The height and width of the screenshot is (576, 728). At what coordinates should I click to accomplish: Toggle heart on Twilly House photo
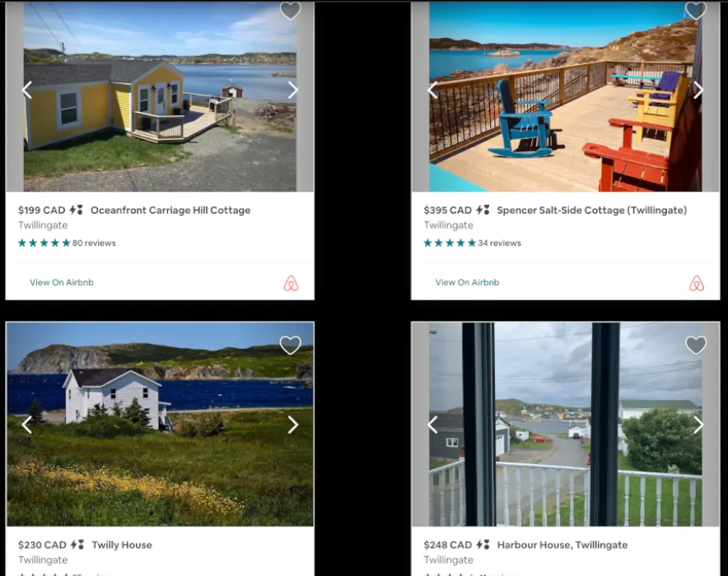pyautogui.click(x=290, y=345)
